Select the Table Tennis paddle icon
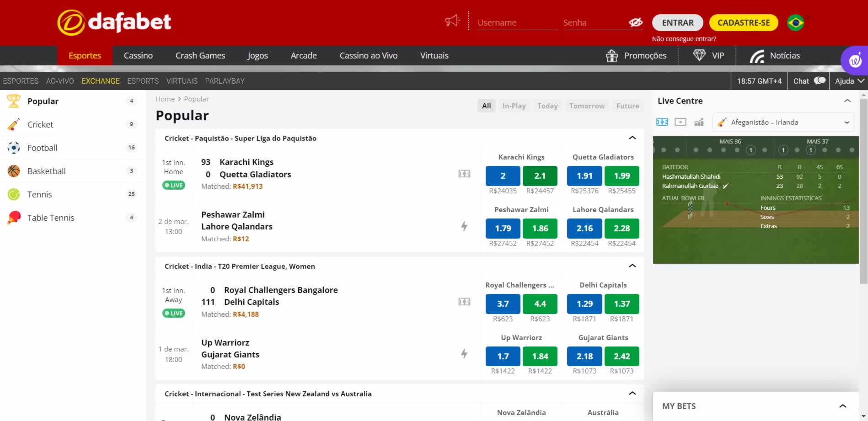 coord(14,218)
